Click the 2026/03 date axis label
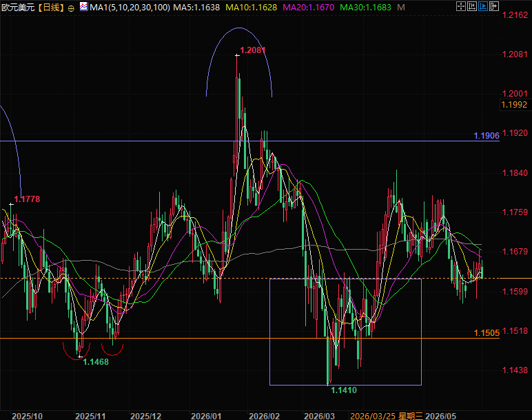This screenshot has width=532, height=420. pyautogui.click(x=319, y=416)
